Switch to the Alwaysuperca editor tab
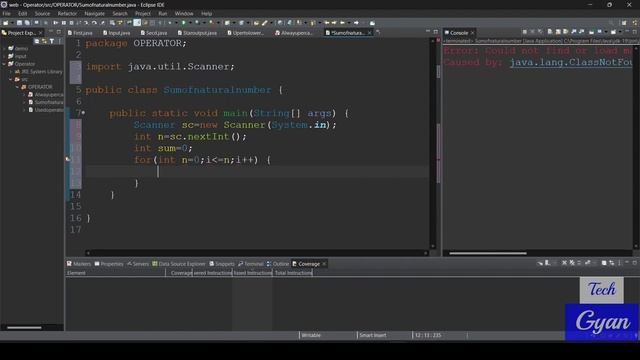 [294, 33]
